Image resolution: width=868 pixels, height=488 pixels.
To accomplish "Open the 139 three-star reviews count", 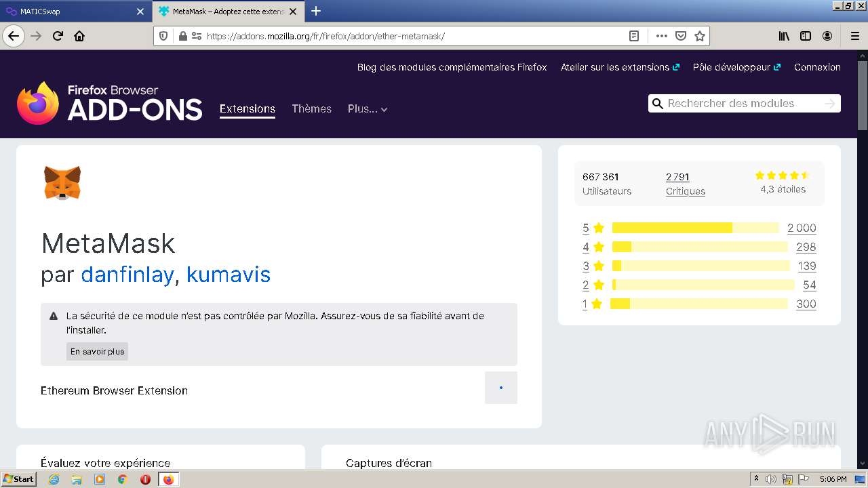I will (807, 266).
